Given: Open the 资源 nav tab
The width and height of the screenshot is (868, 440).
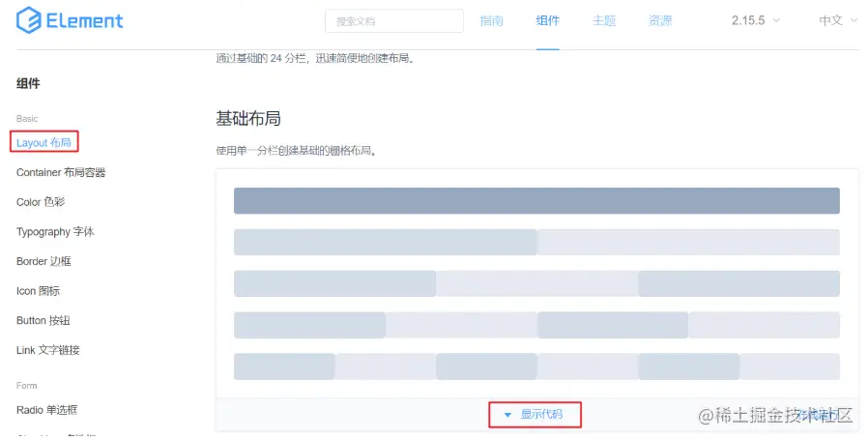Looking at the screenshot, I should (x=660, y=20).
